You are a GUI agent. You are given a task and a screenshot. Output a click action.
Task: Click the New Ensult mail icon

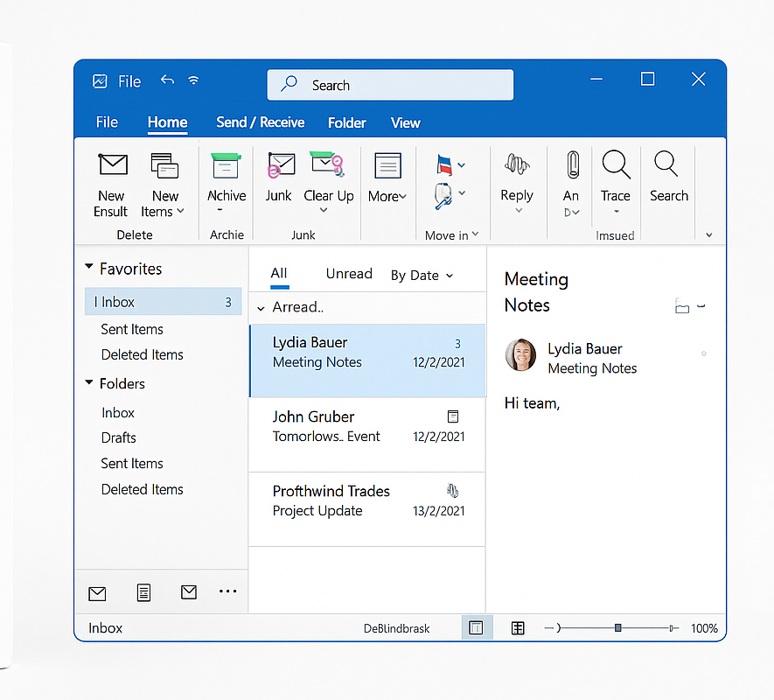click(112, 165)
